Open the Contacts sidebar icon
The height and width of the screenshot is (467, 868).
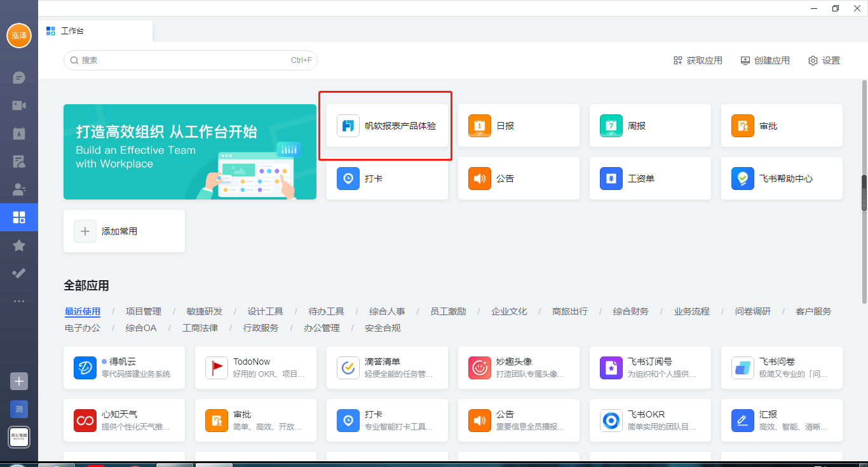coord(19,189)
